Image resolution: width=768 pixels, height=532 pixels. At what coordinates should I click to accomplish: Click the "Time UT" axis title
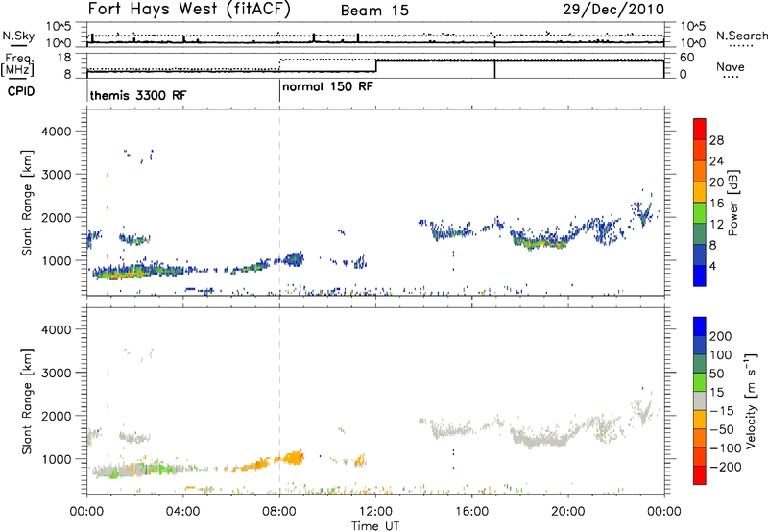tap(375, 526)
